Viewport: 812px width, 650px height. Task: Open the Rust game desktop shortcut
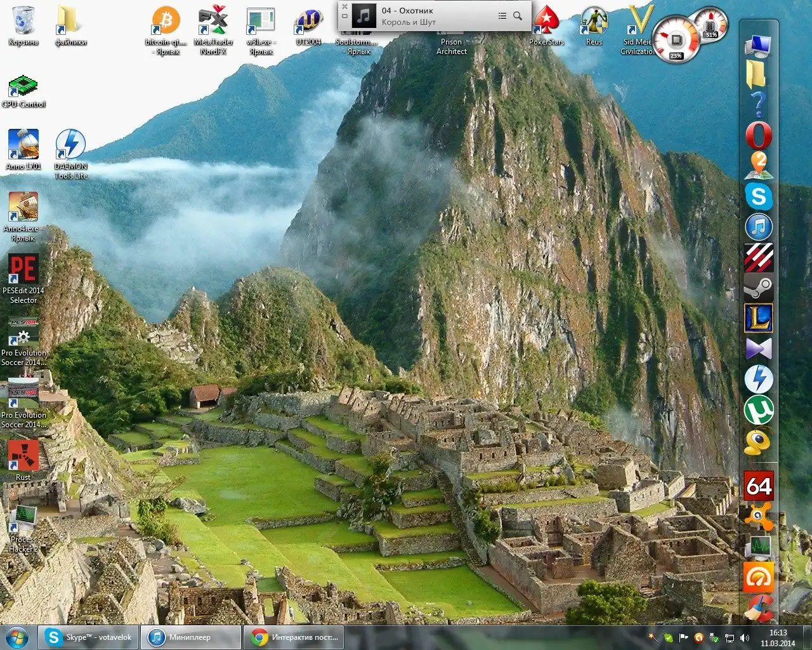pos(23,457)
